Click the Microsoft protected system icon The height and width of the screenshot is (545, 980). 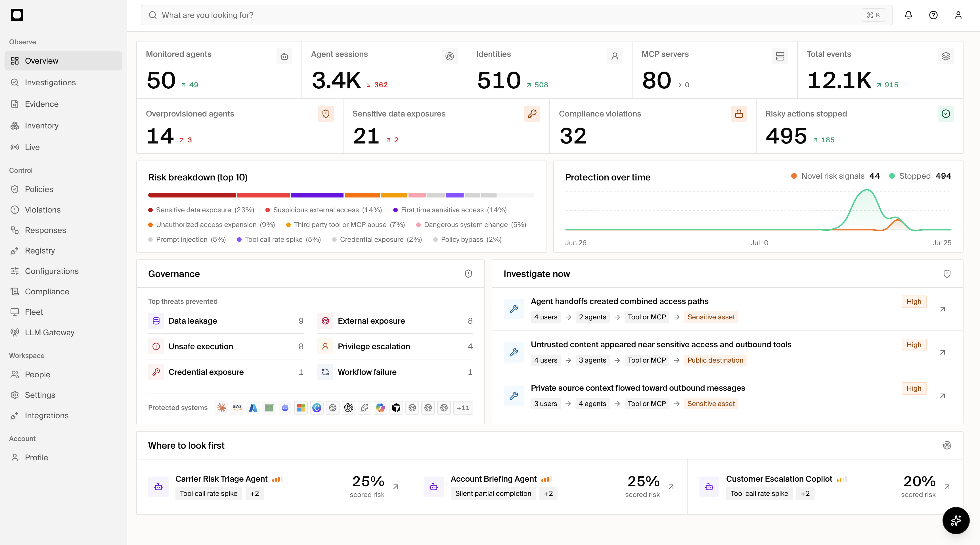[301, 408]
